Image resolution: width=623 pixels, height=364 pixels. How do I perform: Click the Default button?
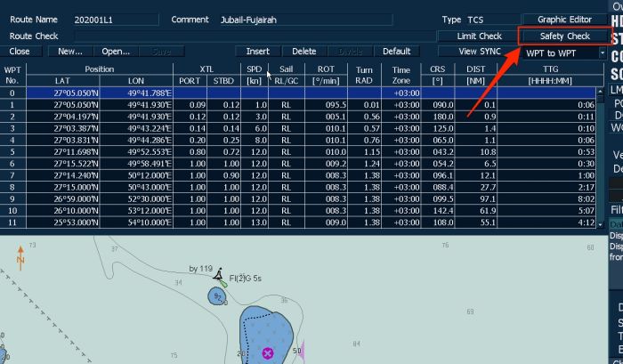(395, 52)
